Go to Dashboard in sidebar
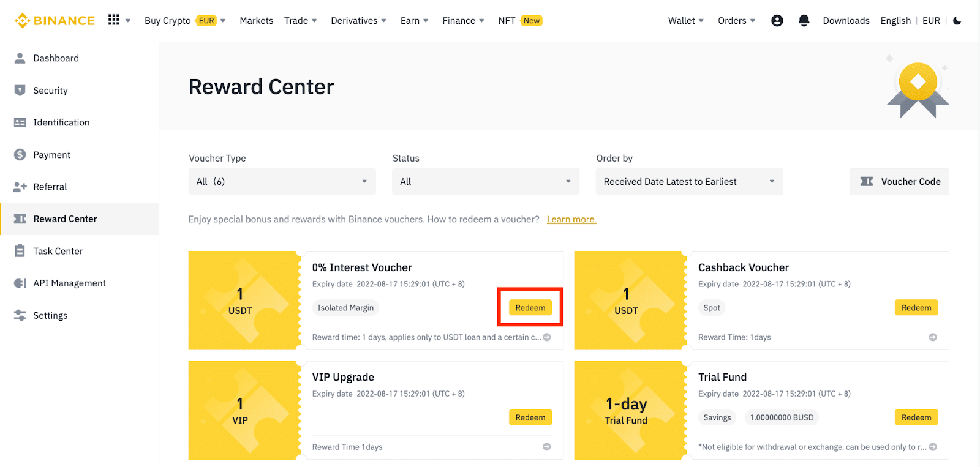This screenshot has width=980, height=467. pos(80,58)
